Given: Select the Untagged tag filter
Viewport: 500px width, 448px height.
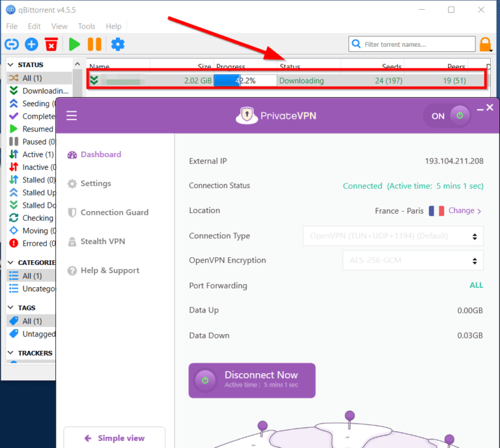Looking at the screenshot, I should click(31, 334).
